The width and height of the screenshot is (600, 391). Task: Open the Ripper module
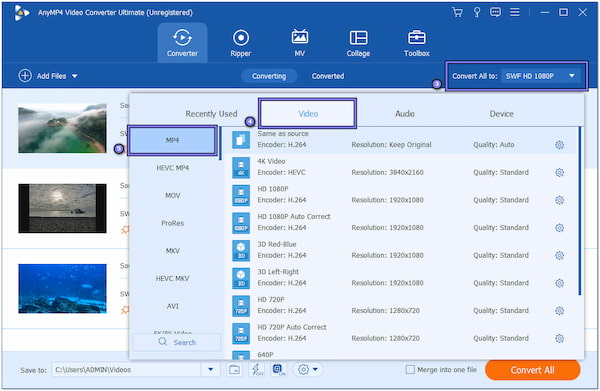pyautogui.click(x=241, y=43)
